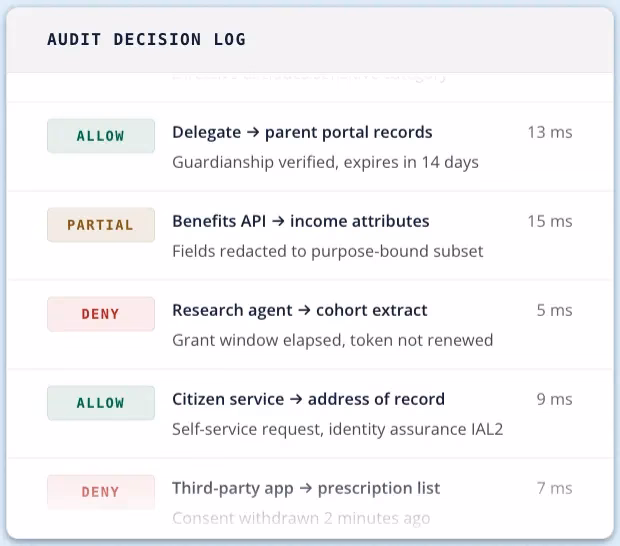Click the DENY badge for Research agent
Screen dimensions: 620x546
[x=101, y=314]
